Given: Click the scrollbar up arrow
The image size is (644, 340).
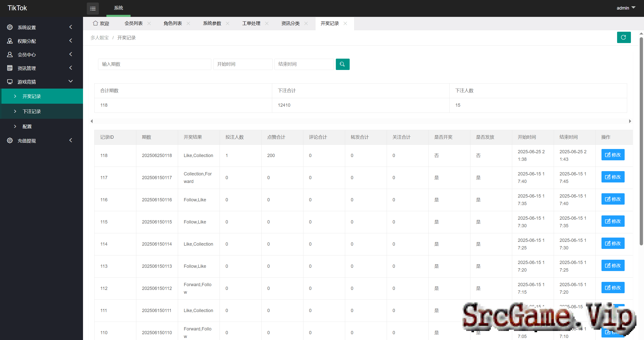Looking at the screenshot, I should click(641, 33).
